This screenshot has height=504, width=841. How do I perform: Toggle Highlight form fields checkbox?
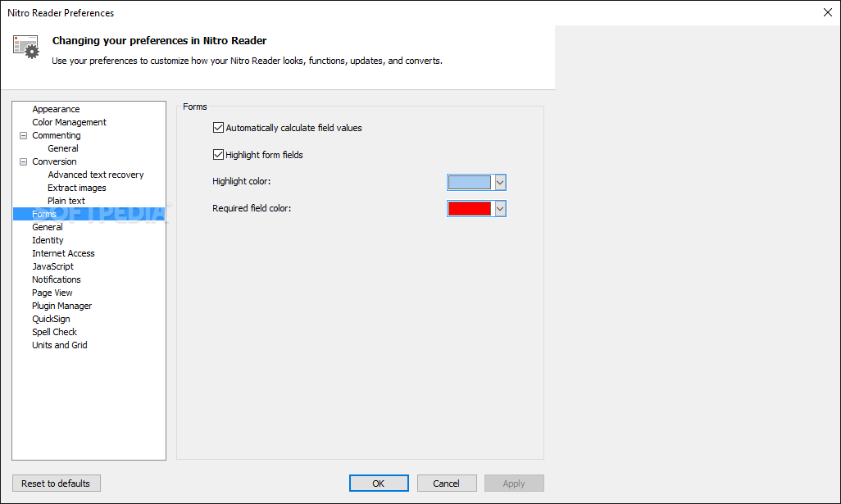click(x=218, y=154)
